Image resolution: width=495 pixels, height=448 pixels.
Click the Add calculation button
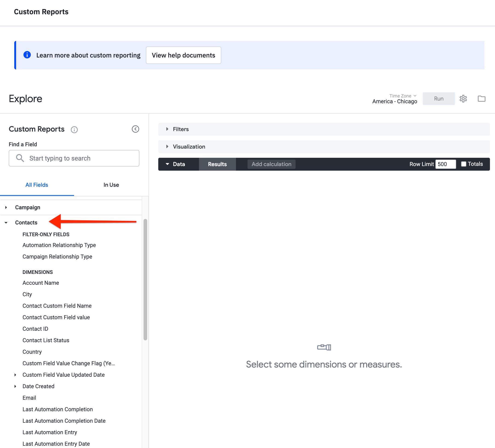pos(271,164)
